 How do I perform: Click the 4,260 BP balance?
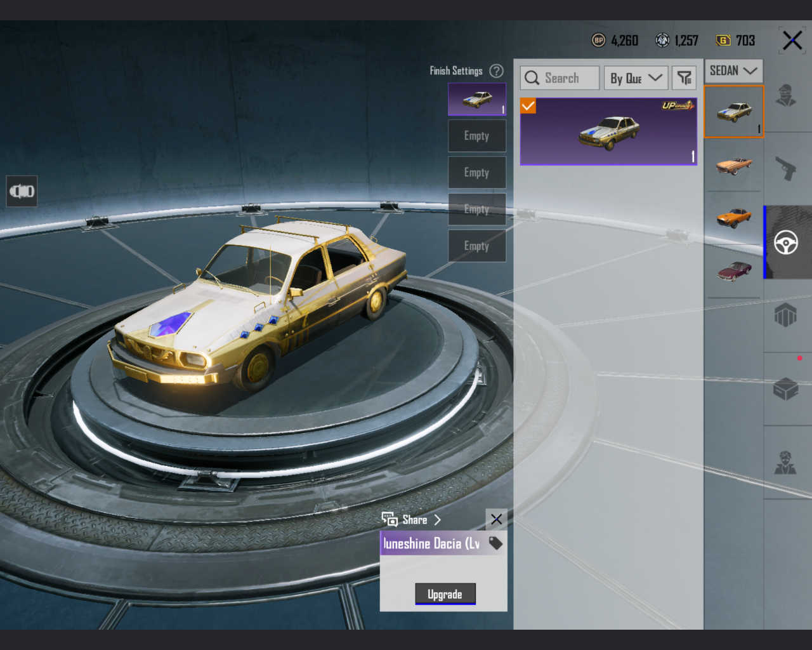click(x=625, y=41)
